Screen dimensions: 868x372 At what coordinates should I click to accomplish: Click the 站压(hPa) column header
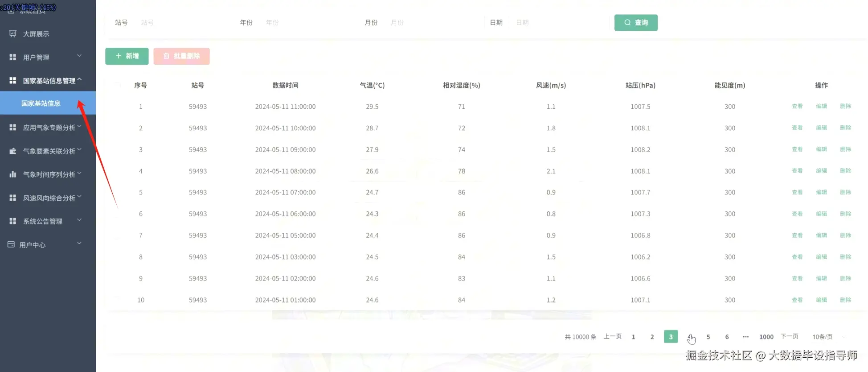tap(640, 85)
